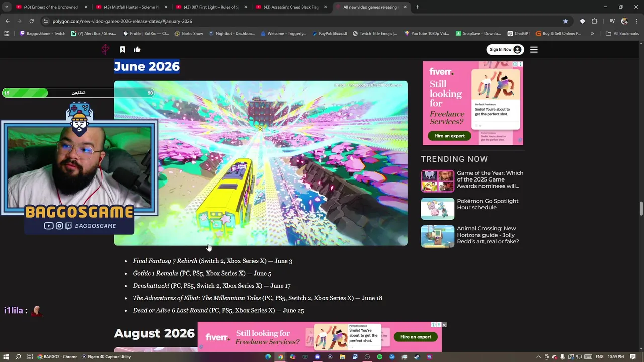
Task: Open the Chrome extensions puzzle icon
Action: 595,21
